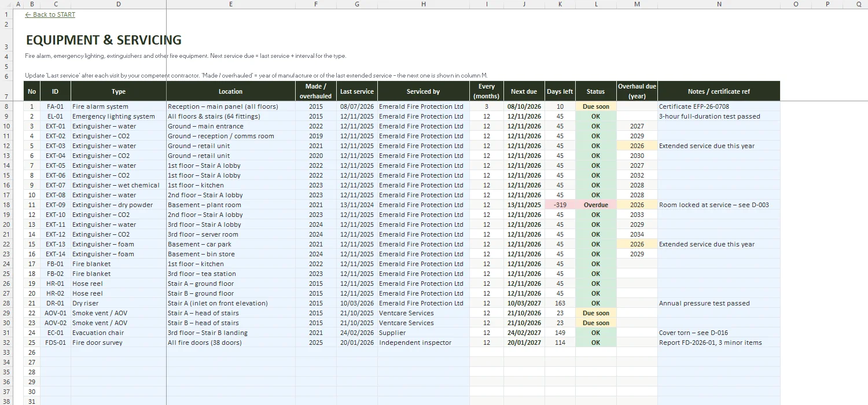
Task: Select the '149' days left cell
Action: point(560,333)
